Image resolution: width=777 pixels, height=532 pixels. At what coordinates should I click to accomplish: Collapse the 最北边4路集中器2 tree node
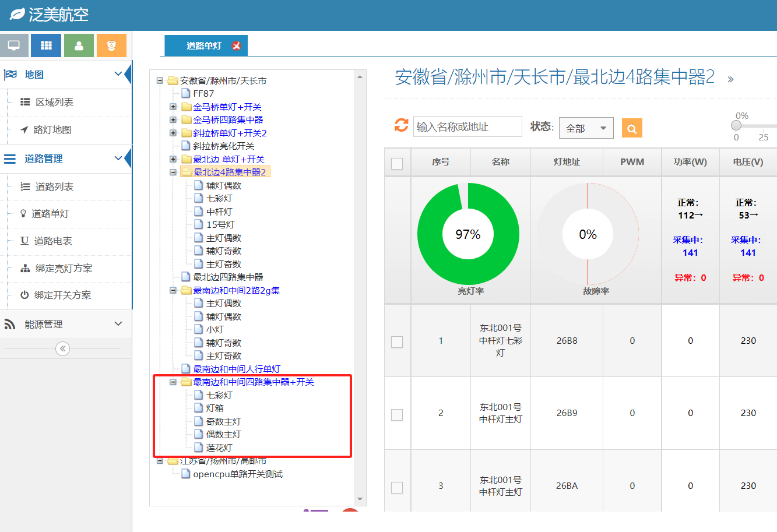[173, 172]
